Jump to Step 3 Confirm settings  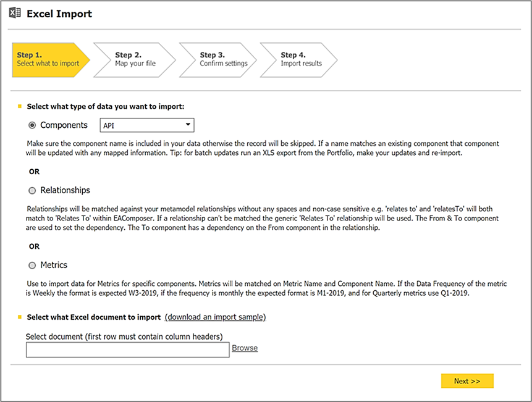216,59
